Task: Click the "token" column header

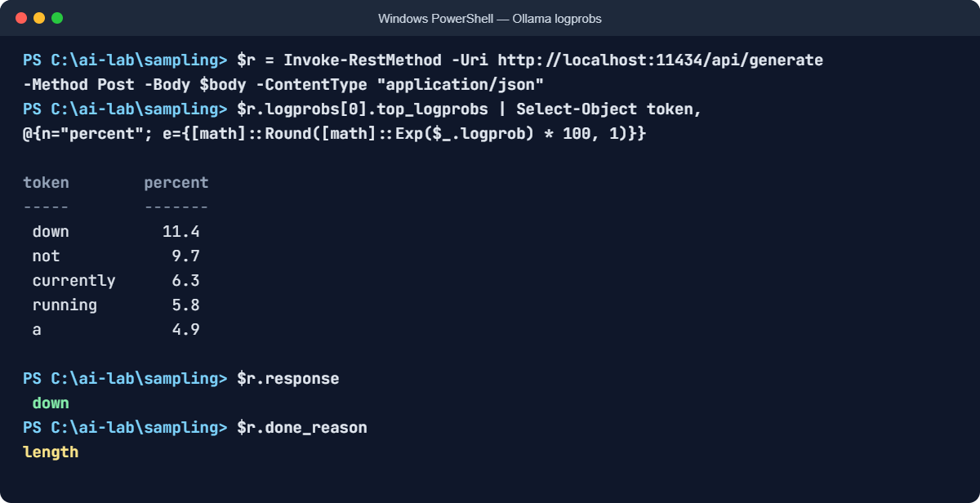Action: click(x=46, y=182)
